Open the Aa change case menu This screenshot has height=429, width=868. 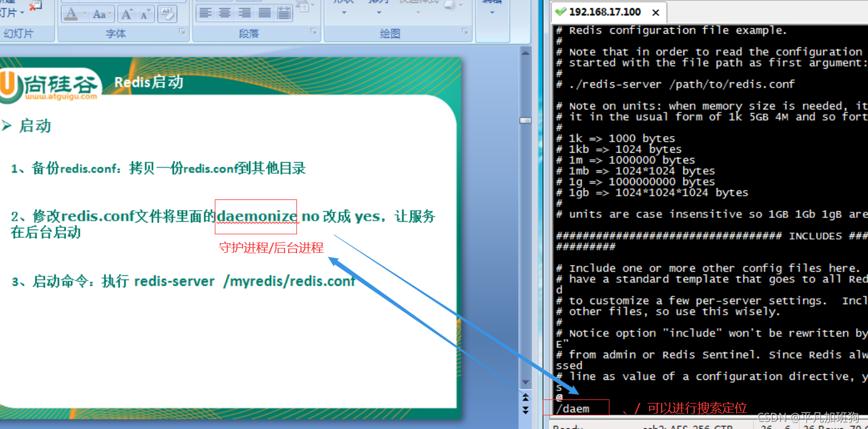102,14
